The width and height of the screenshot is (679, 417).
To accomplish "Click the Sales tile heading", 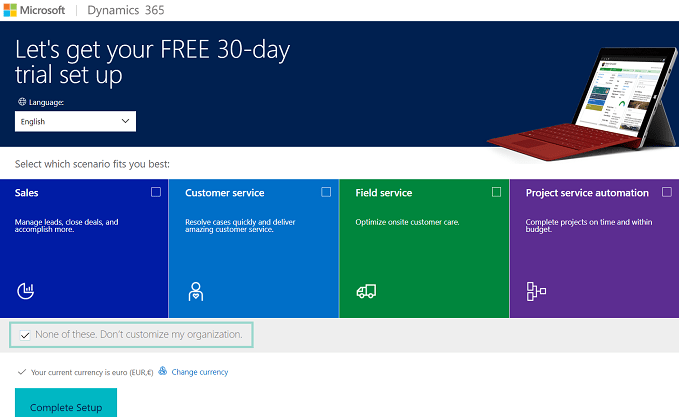I will [x=26, y=193].
